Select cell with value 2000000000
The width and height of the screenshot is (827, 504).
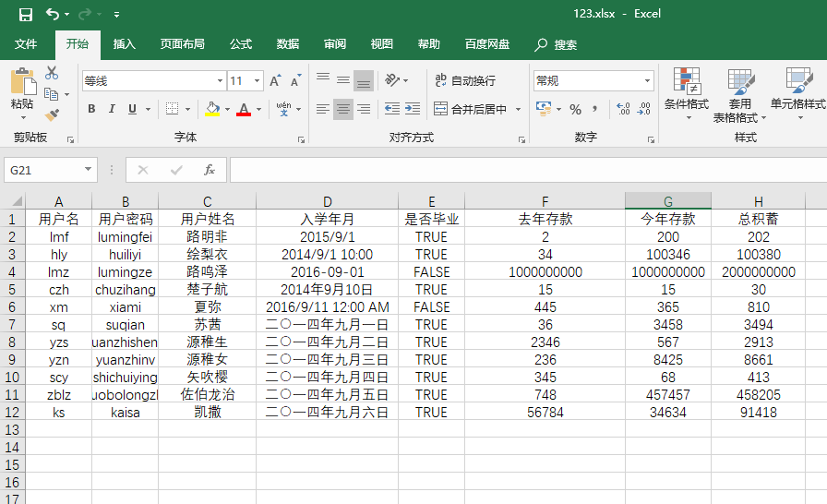759,272
